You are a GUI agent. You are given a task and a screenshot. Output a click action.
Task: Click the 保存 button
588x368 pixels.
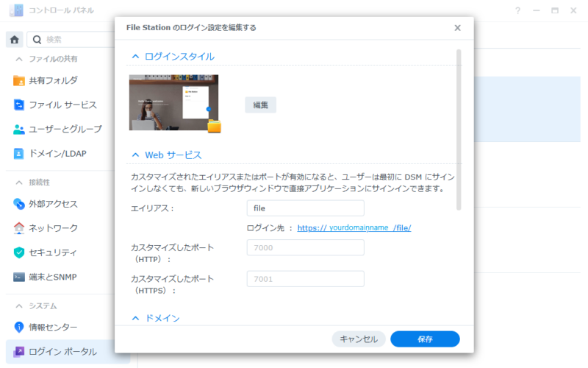pyautogui.click(x=425, y=339)
